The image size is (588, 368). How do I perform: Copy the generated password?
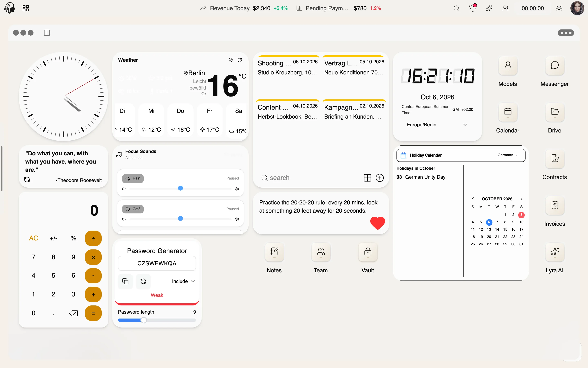125,281
